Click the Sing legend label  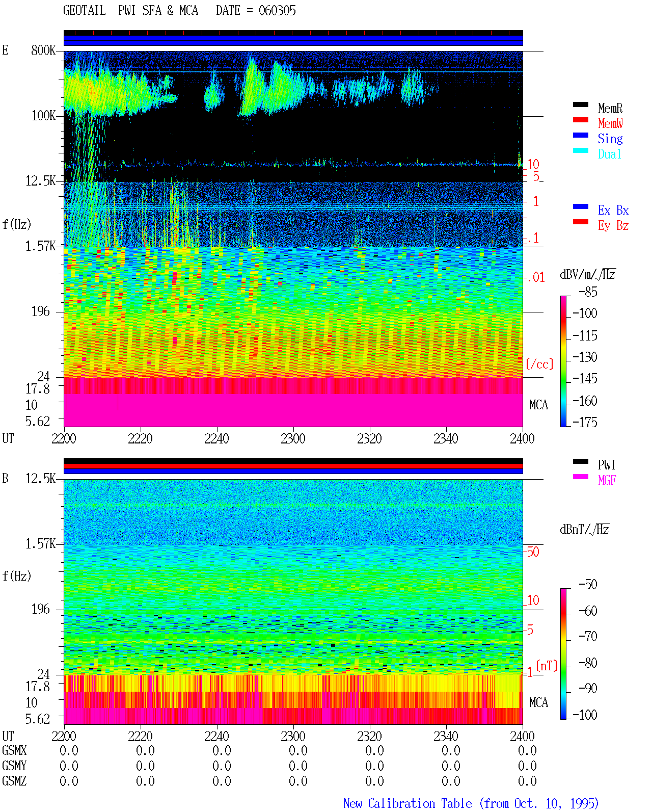(610, 139)
